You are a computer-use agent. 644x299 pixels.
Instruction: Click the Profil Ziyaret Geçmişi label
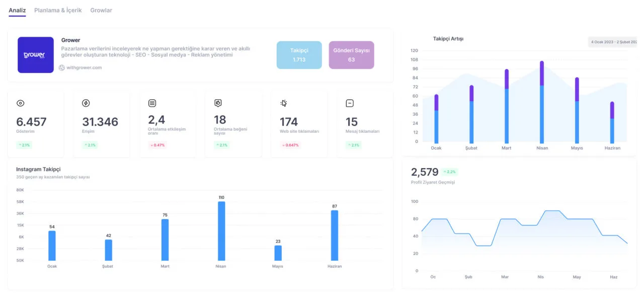433,182
